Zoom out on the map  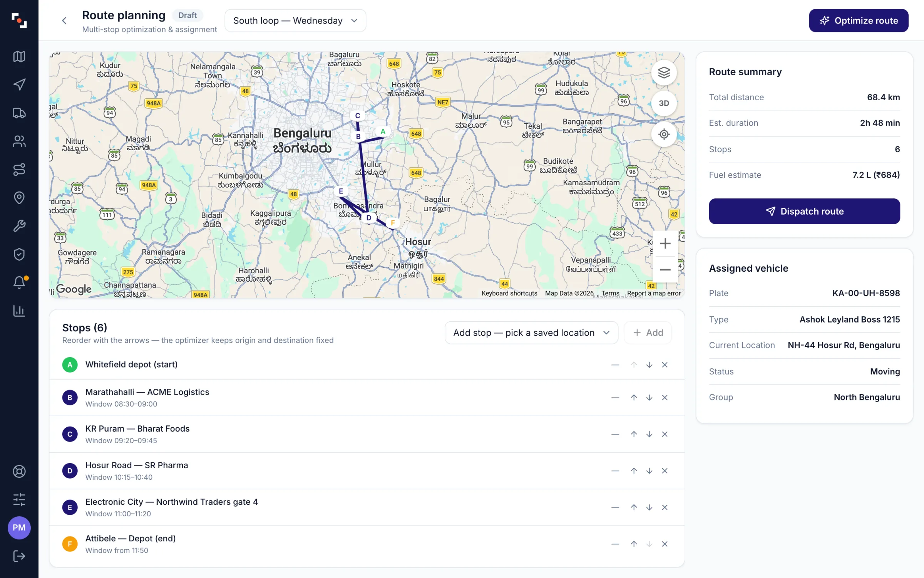click(665, 270)
